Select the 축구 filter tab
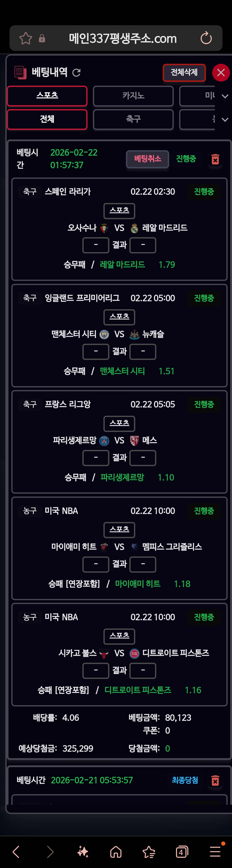 (x=133, y=119)
